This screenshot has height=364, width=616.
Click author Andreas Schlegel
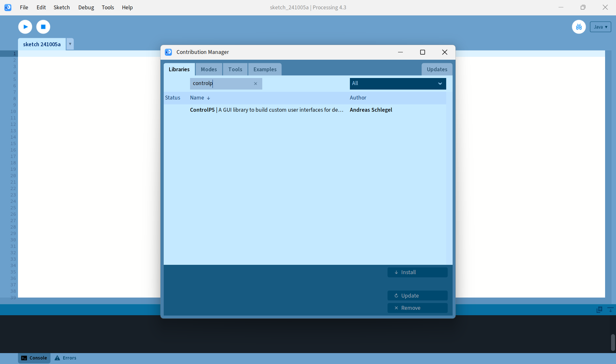coord(371,110)
